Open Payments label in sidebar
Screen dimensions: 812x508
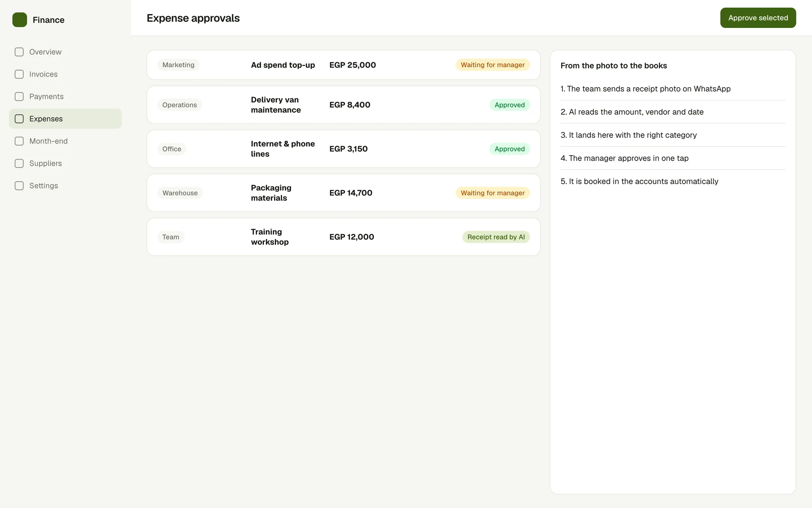46,97
